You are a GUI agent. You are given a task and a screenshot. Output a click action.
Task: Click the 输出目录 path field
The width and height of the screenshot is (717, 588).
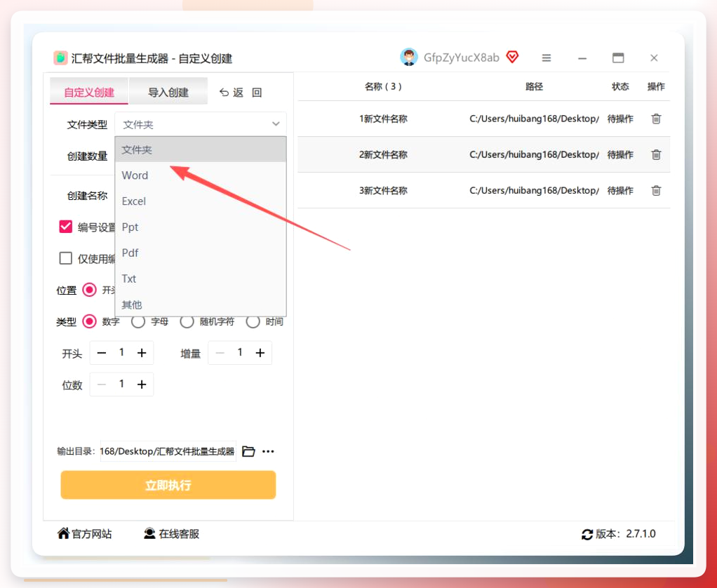tap(168, 451)
